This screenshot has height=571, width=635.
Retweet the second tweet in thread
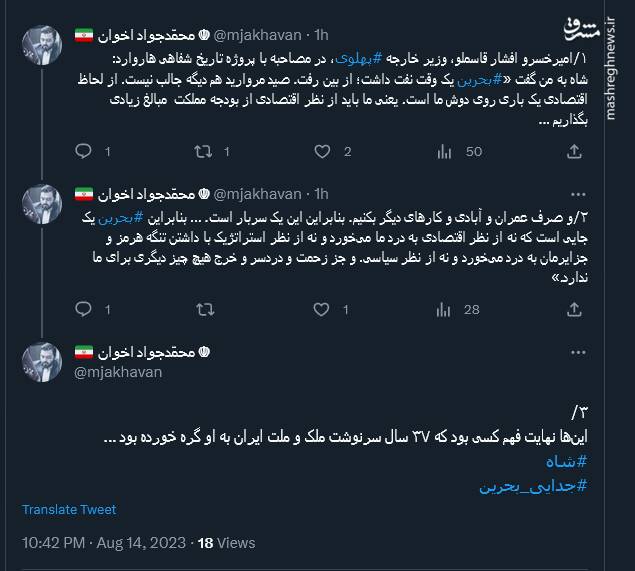pyautogui.click(x=203, y=309)
